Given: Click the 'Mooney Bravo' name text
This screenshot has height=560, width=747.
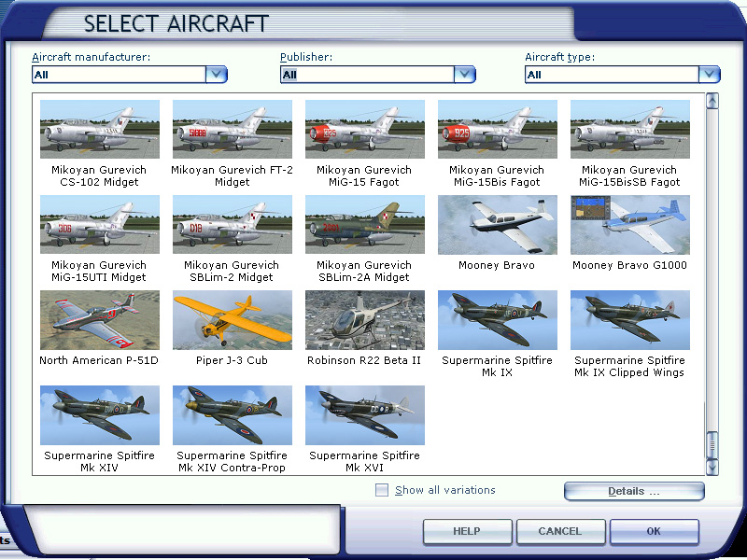Looking at the screenshot, I should tap(497, 265).
